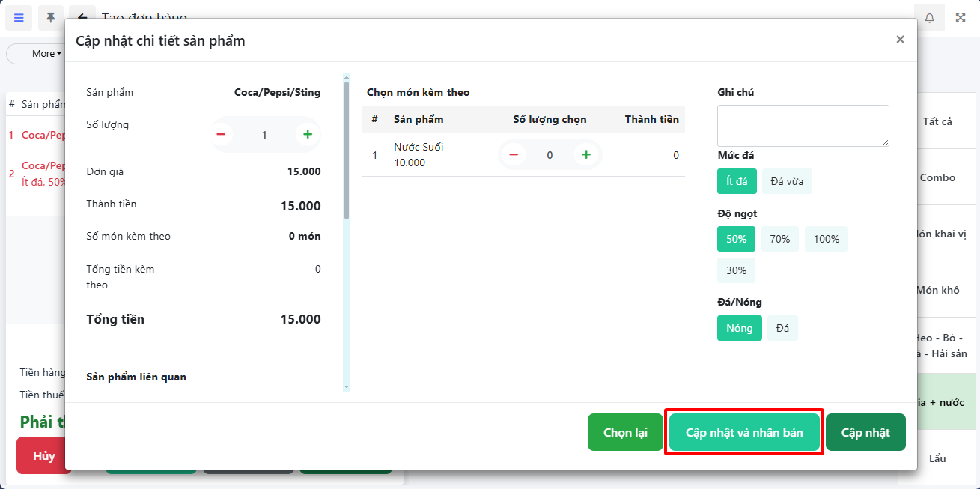Screen dimensions: 980x489
Task: Switch to the Lẩu category
Action: [x=937, y=458]
